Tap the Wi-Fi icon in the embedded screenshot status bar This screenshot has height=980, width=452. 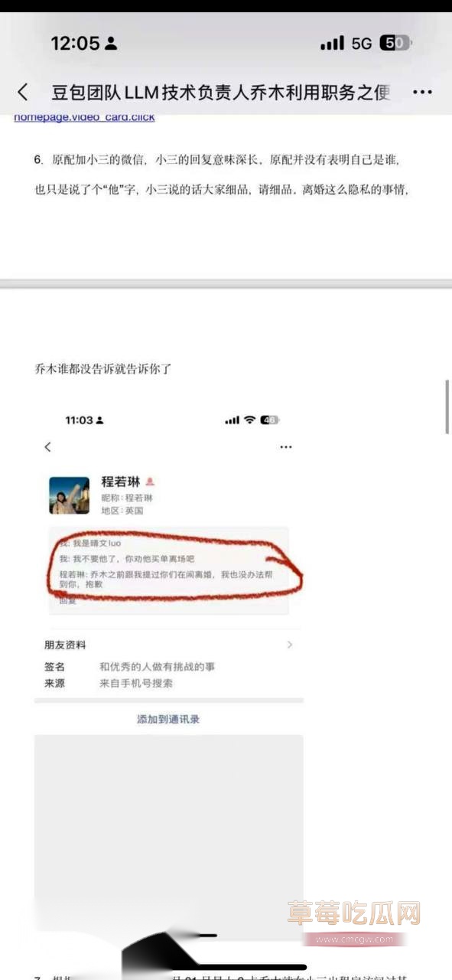pyautogui.click(x=249, y=420)
